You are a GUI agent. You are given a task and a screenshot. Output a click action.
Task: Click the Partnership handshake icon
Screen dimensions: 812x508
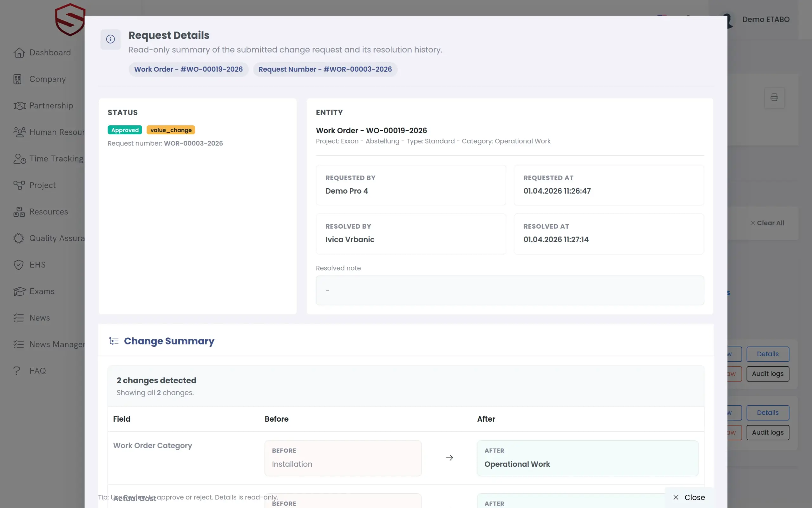click(19, 106)
